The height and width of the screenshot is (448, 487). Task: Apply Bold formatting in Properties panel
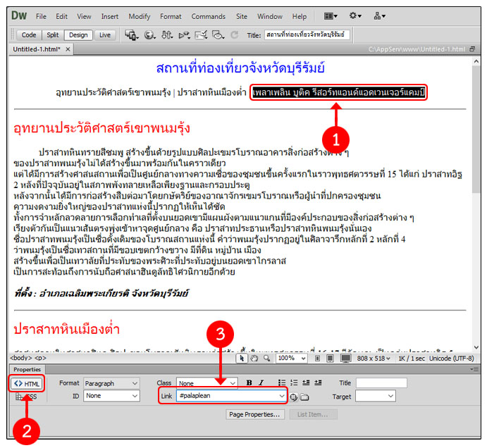coord(249,383)
